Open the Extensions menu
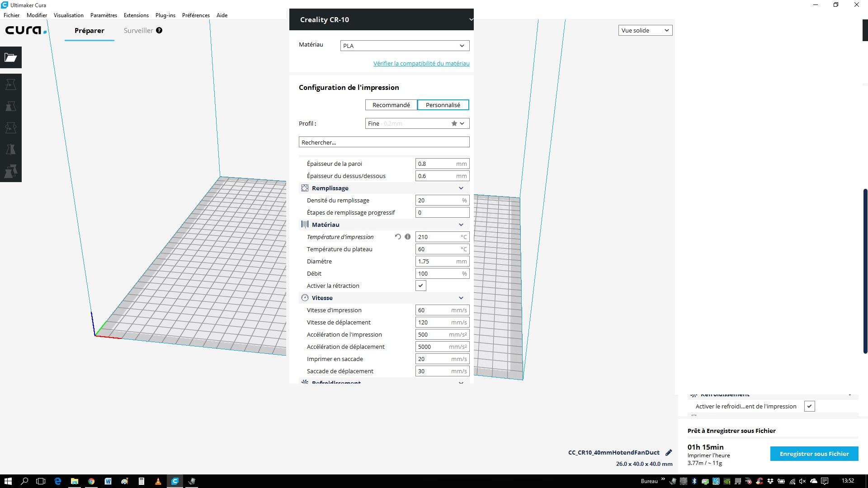The image size is (868, 488). [136, 15]
